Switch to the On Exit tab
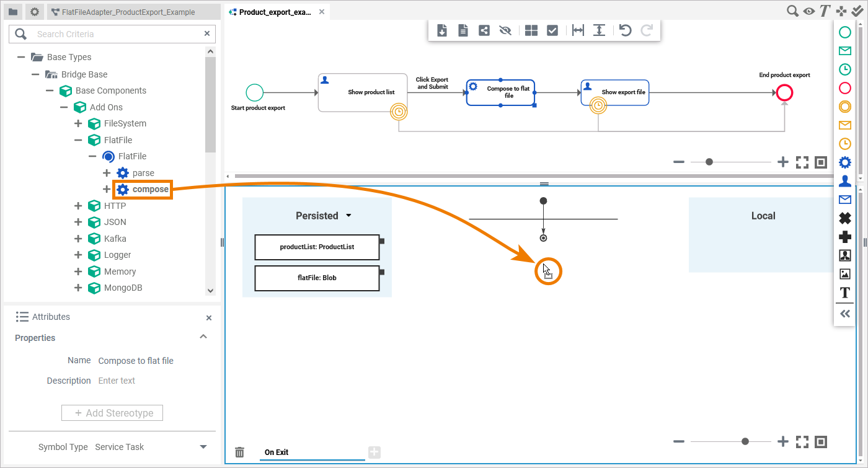 click(x=277, y=453)
